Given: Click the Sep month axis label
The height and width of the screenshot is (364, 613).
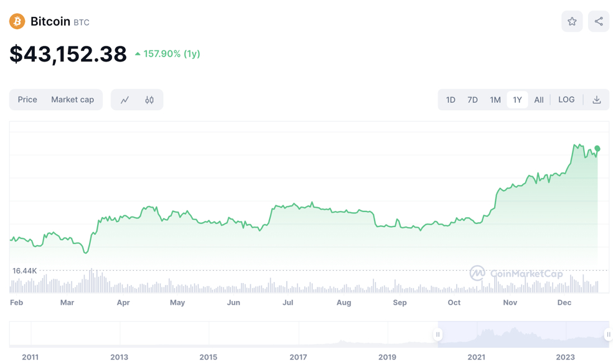Looking at the screenshot, I should 400,302.
